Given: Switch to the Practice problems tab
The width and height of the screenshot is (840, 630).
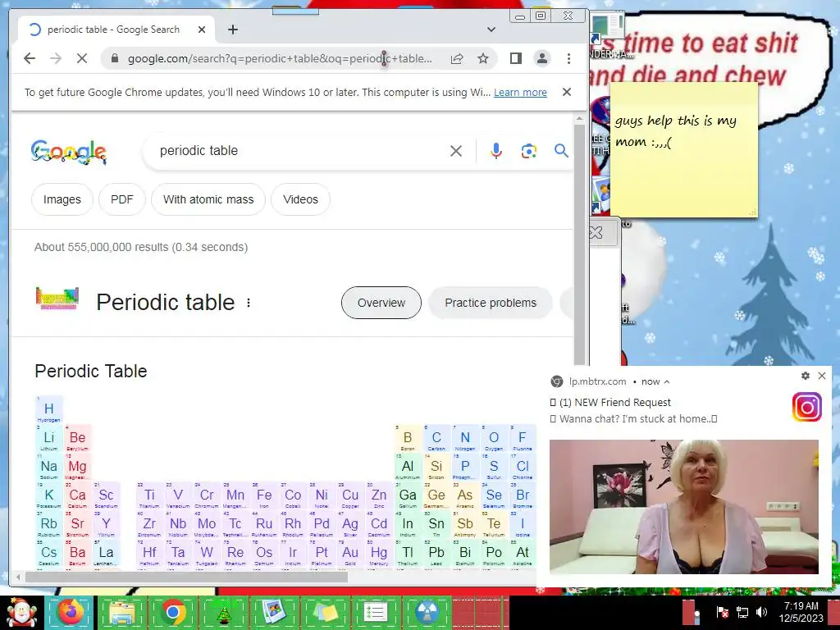Looking at the screenshot, I should pos(491,303).
